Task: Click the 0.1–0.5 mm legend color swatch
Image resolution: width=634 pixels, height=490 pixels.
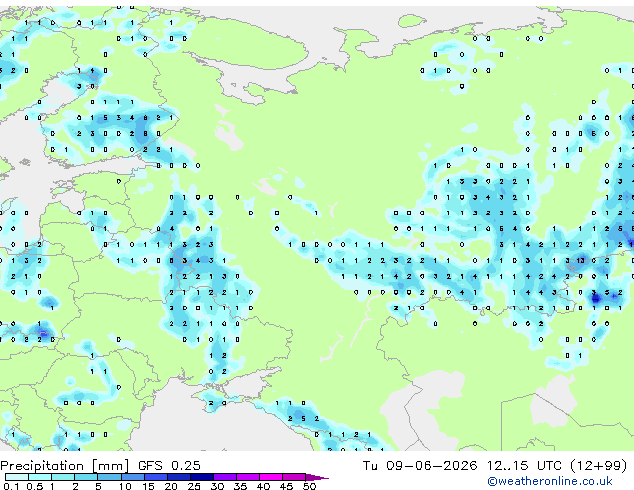Action: pyautogui.click(x=17, y=477)
